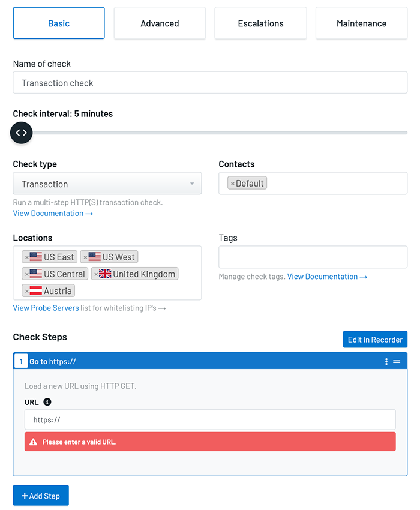Switch to the Advanced tab
420x510 pixels.
coord(159,23)
